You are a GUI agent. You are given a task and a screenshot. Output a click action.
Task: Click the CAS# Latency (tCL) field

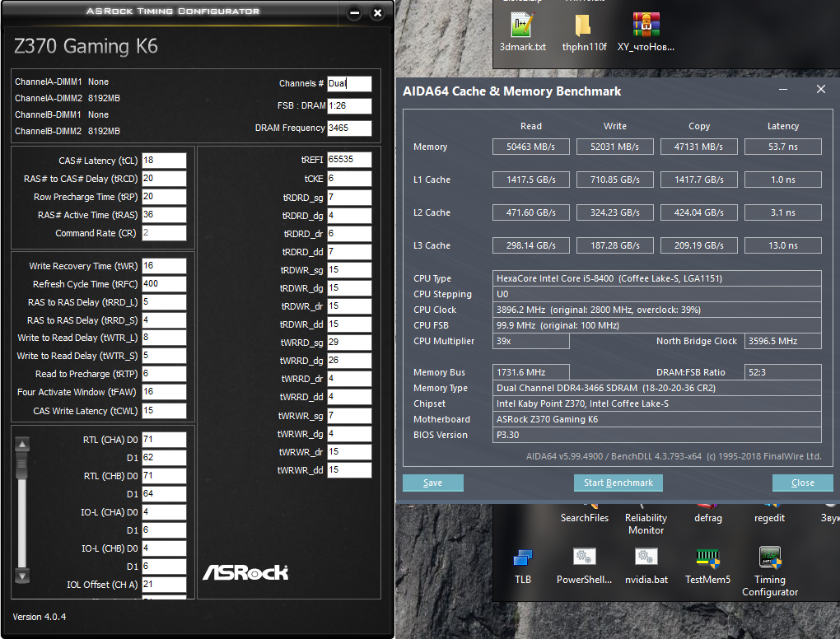(x=164, y=160)
